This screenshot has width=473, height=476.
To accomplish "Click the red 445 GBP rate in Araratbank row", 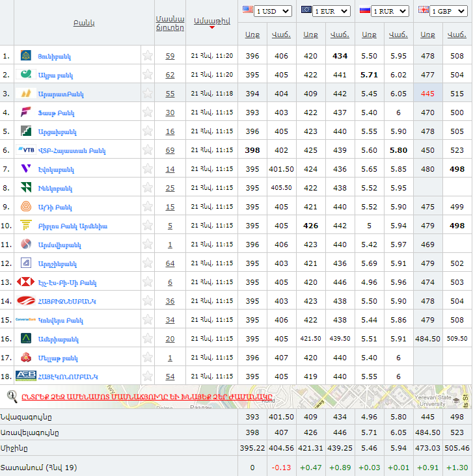I will 427,94.
